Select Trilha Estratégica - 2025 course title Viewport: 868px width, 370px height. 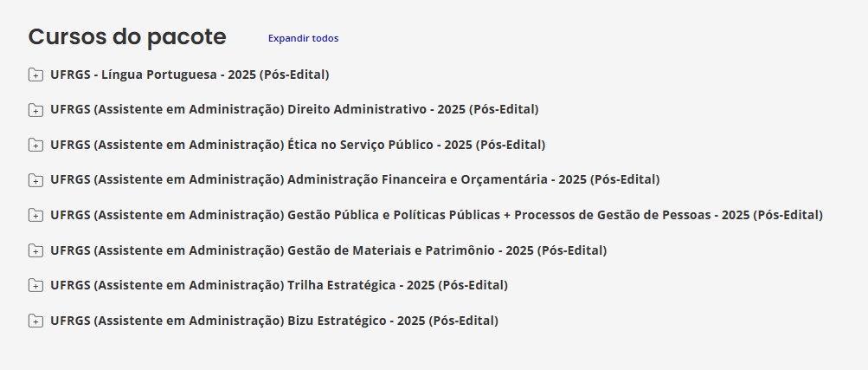(x=279, y=286)
